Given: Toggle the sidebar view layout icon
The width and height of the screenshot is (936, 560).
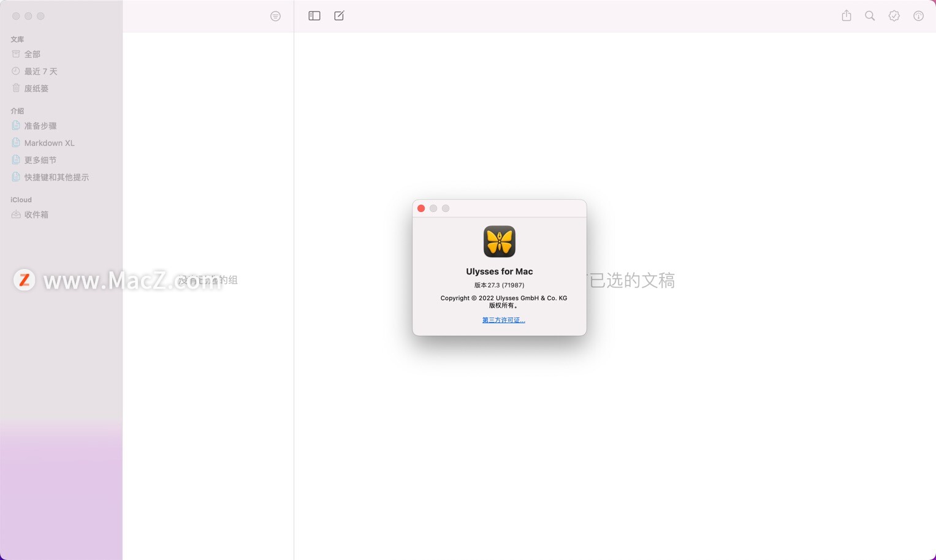Looking at the screenshot, I should [x=314, y=16].
